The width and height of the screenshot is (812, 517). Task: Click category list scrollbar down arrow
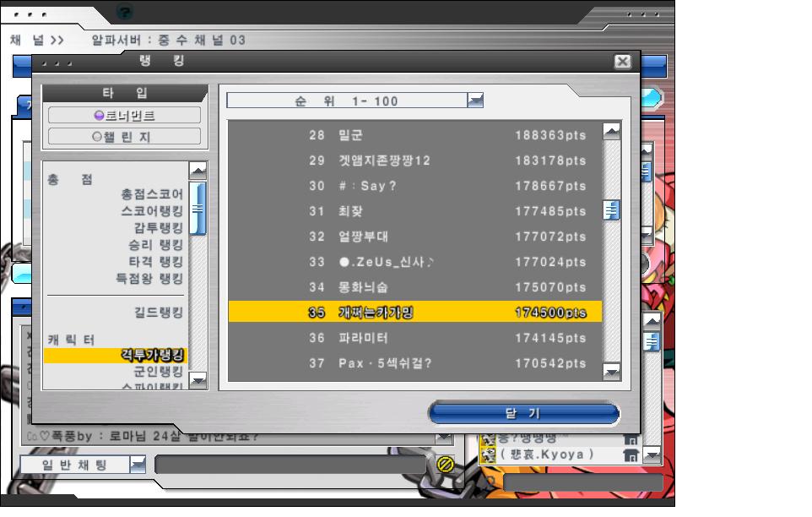point(198,380)
